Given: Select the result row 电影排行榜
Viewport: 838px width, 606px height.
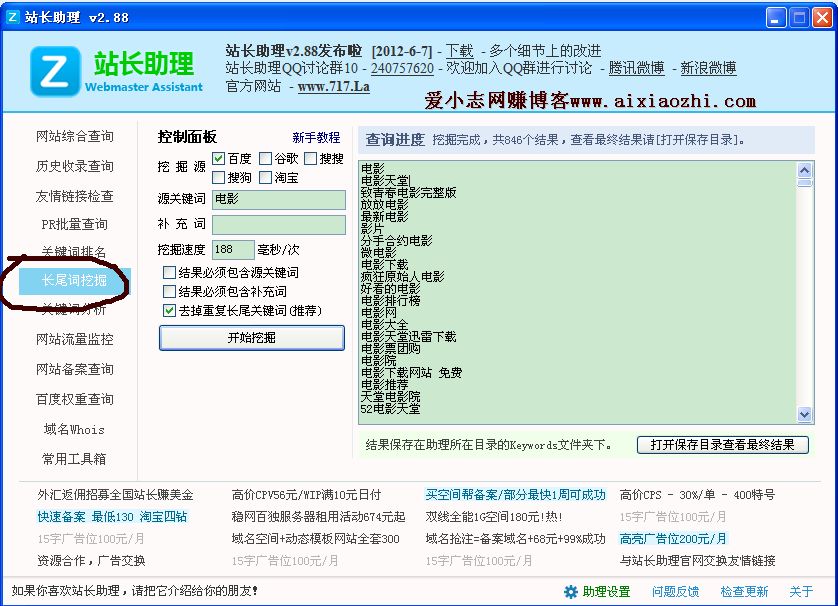Looking at the screenshot, I should click(x=391, y=301).
